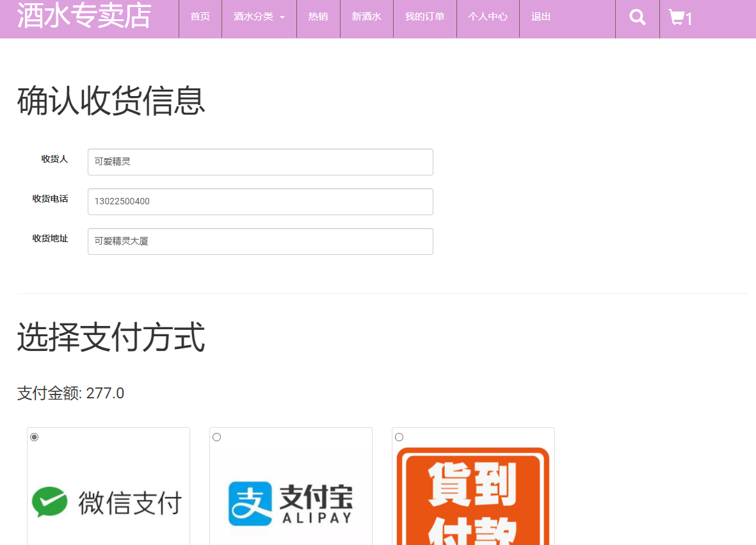Click the recipient name field showing 可爱精灵
756x545 pixels.
coord(260,161)
